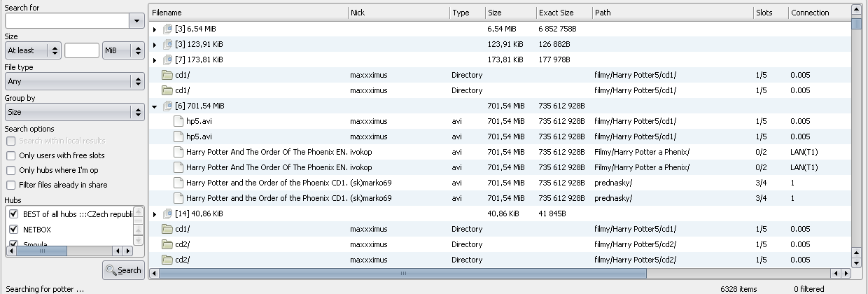Click the folder icon of first cd1/ row
The width and height of the screenshot is (868, 294).
pyautogui.click(x=167, y=75)
